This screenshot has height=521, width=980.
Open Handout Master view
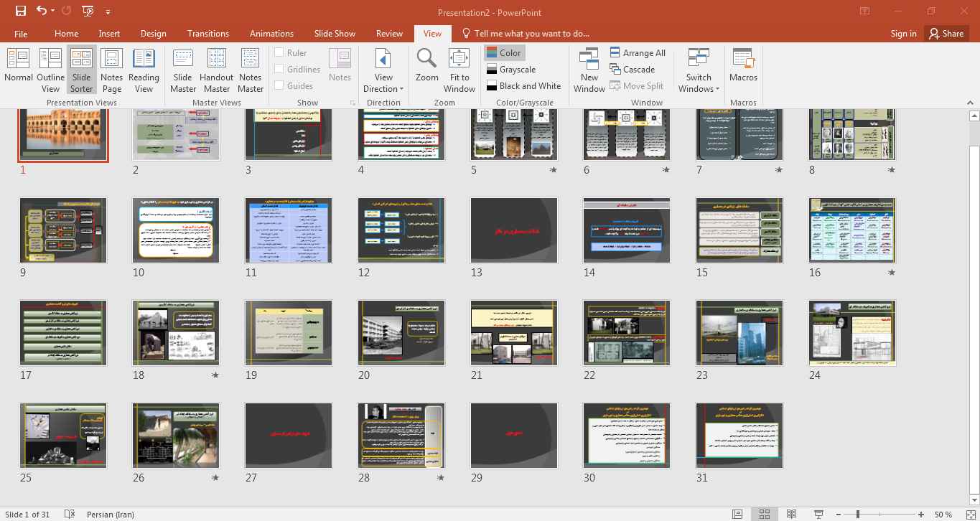[216, 69]
